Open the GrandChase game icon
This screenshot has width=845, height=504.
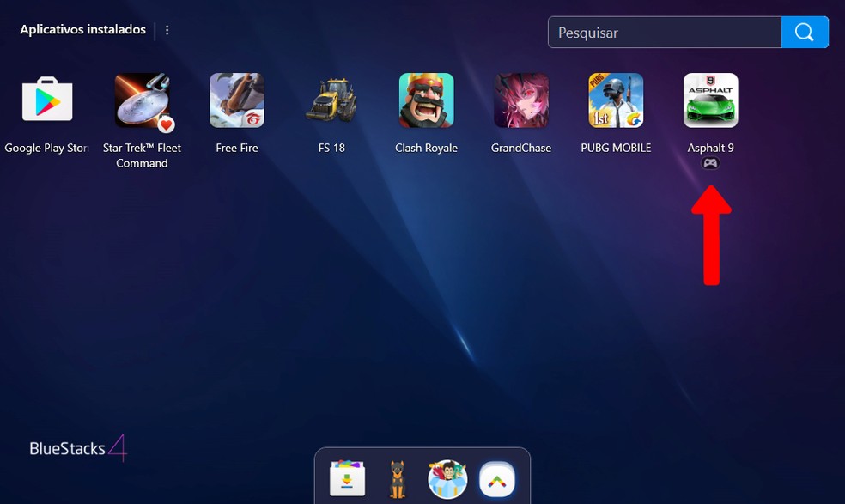[521, 100]
